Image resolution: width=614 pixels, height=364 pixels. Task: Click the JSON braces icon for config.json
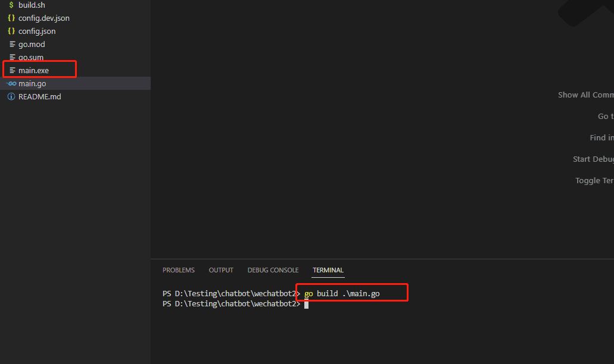[x=11, y=31]
